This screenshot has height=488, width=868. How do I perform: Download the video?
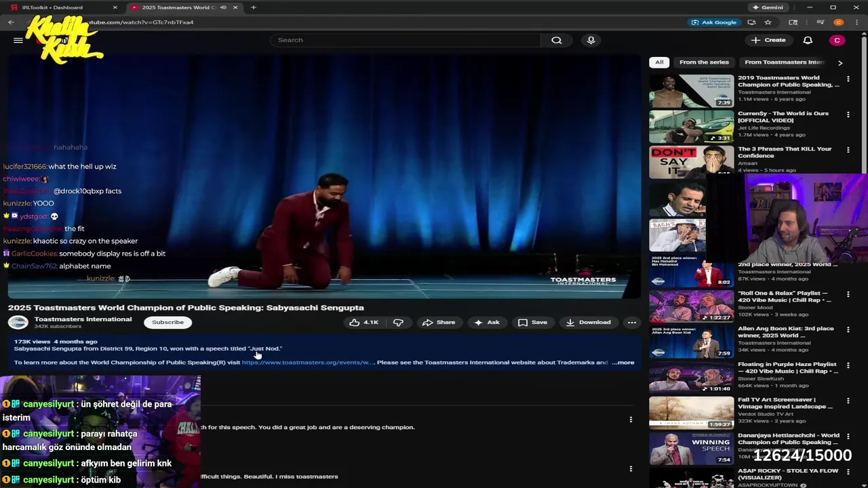click(x=588, y=323)
